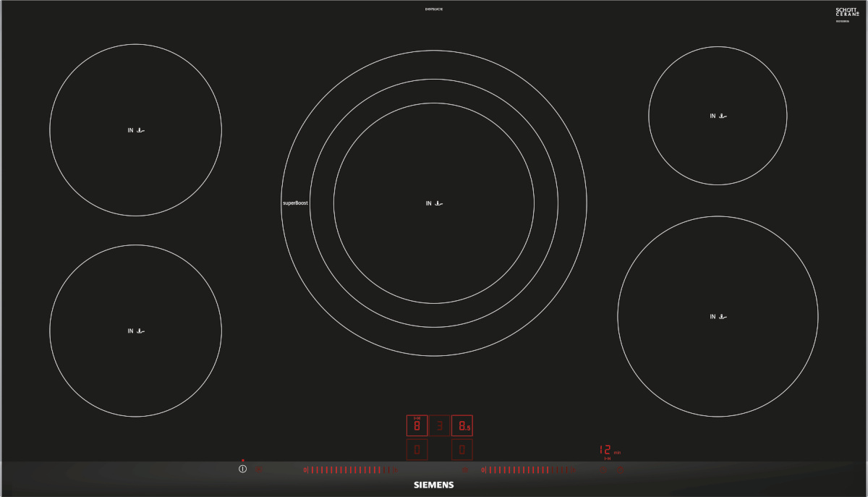Image resolution: width=868 pixels, height=497 pixels.
Task: Tap the symbol left of right slider
Action: [x=465, y=470]
